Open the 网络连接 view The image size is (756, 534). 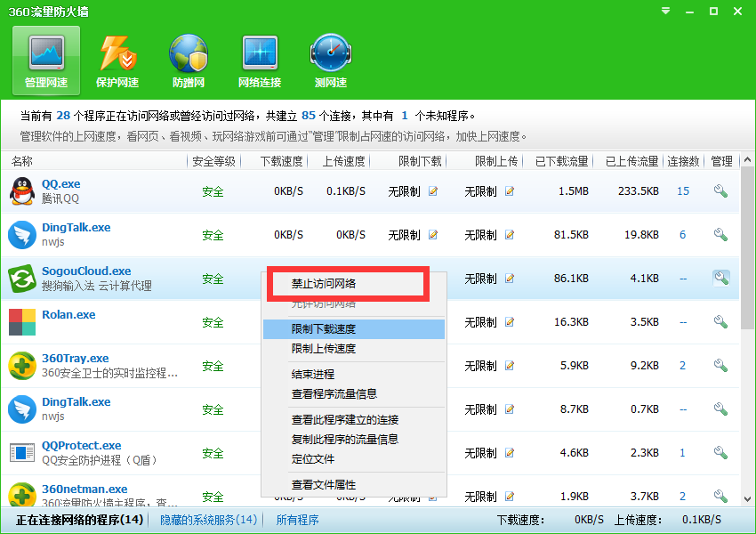tap(260, 61)
